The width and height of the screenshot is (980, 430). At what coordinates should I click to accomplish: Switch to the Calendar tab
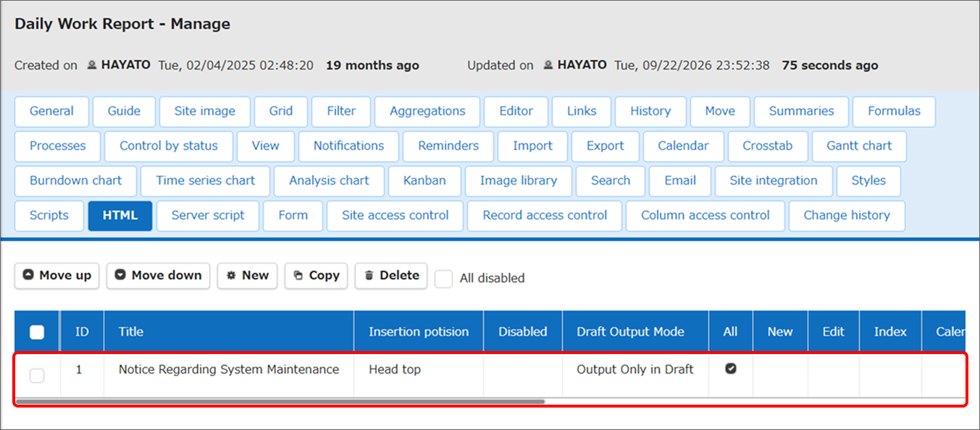tap(683, 146)
